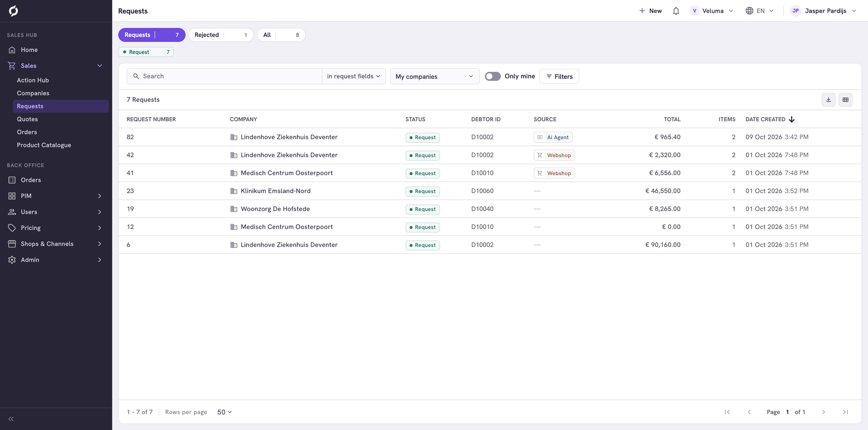Image resolution: width=868 pixels, height=430 pixels.
Task: Collapse the sidebar with the double chevron
Action: [11, 419]
